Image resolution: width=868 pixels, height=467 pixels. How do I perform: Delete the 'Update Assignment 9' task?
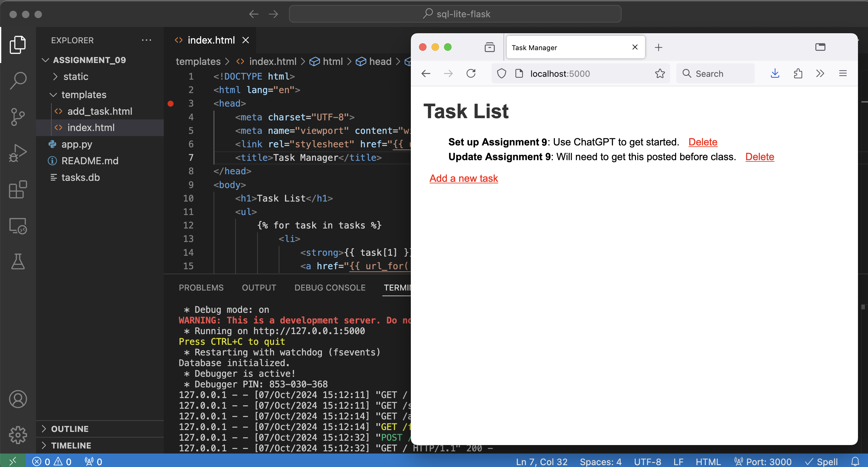coord(760,157)
